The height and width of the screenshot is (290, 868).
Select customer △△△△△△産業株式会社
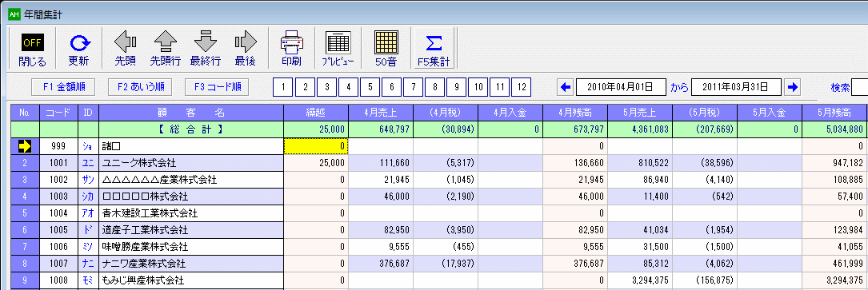tap(191, 180)
